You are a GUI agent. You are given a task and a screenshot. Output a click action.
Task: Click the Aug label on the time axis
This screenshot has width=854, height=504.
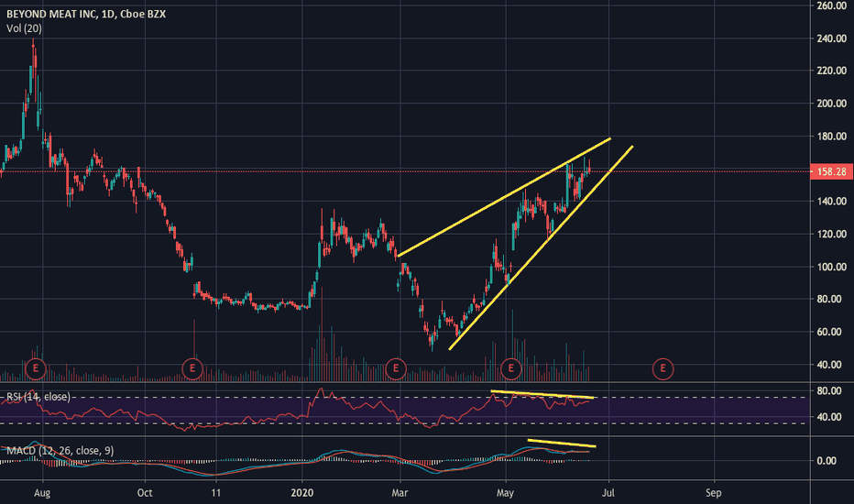[x=42, y=493]
